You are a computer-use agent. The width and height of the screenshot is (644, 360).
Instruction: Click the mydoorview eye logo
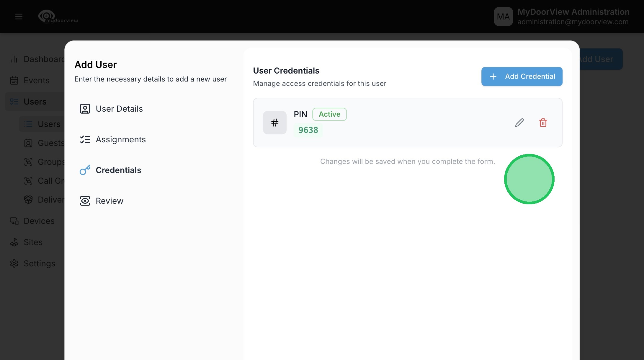click(x=47, y=16)
